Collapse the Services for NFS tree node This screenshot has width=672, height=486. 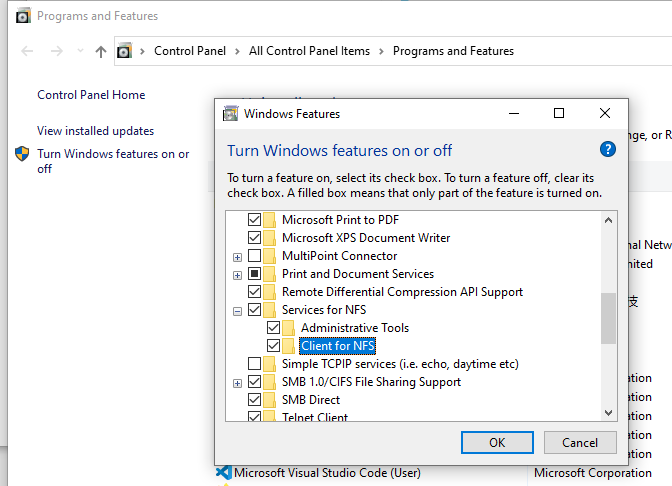(237, 310)
